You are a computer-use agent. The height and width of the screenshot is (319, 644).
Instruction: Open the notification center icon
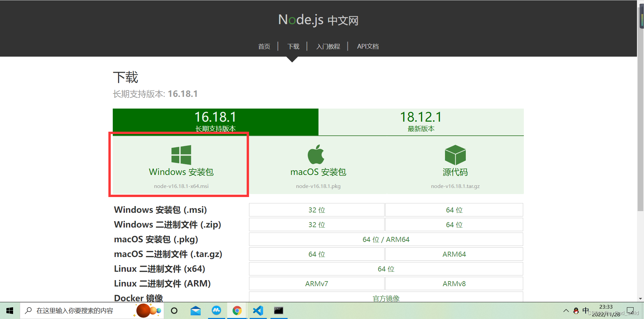click(x=630, y=311)
